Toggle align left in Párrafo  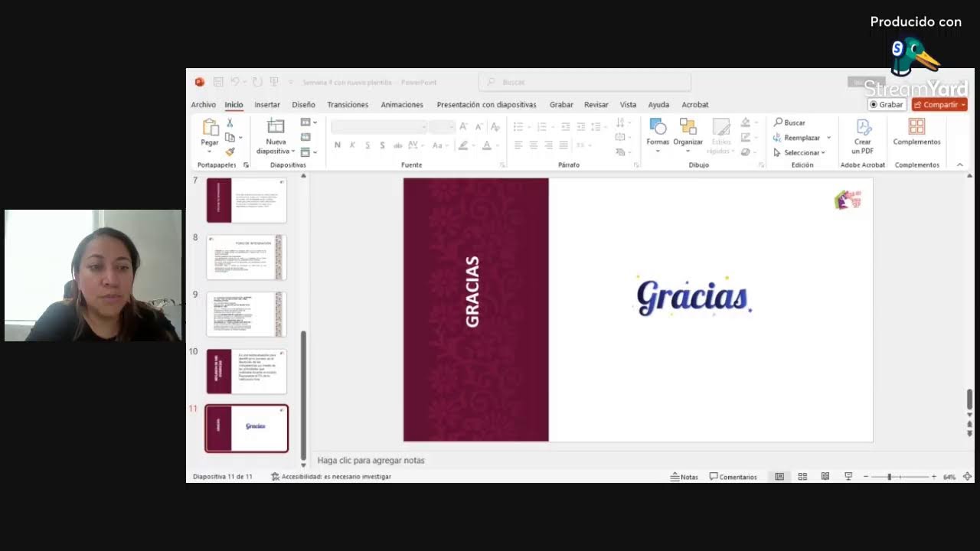(518, 145)
